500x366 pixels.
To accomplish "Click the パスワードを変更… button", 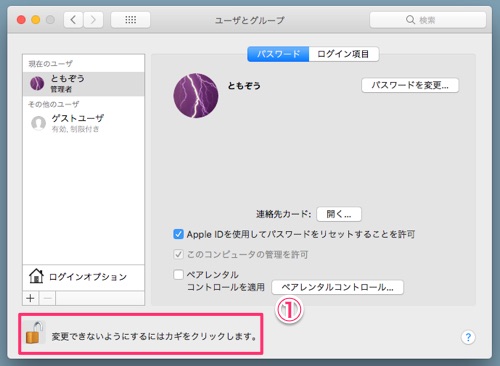I will 410,85.
